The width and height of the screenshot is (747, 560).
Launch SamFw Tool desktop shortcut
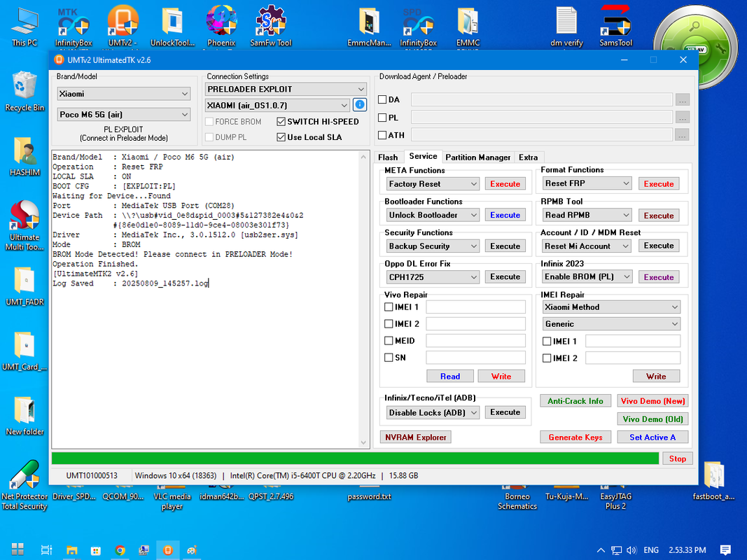(271, 26)
